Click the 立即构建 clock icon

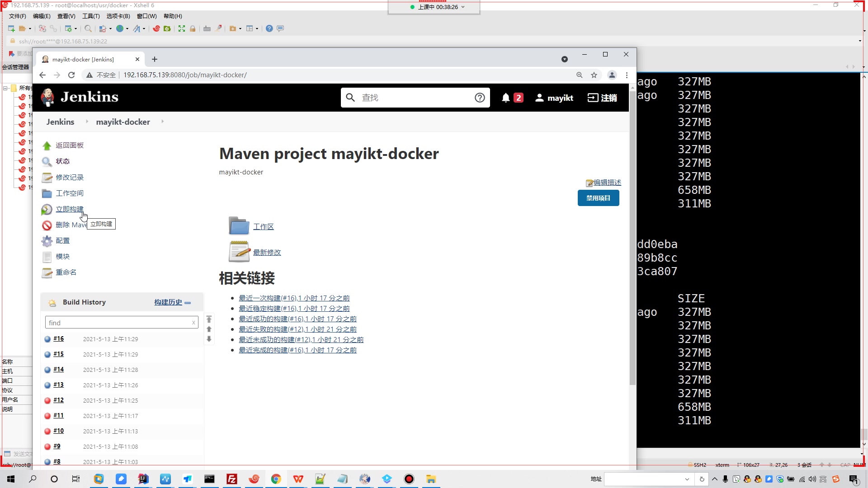[x=47, y=209]
